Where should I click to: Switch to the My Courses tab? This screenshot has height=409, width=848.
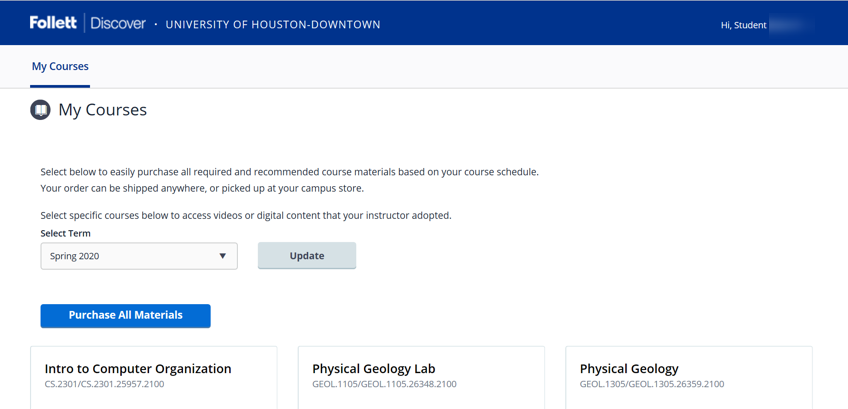pyautogui.click(x=60, y=67)
